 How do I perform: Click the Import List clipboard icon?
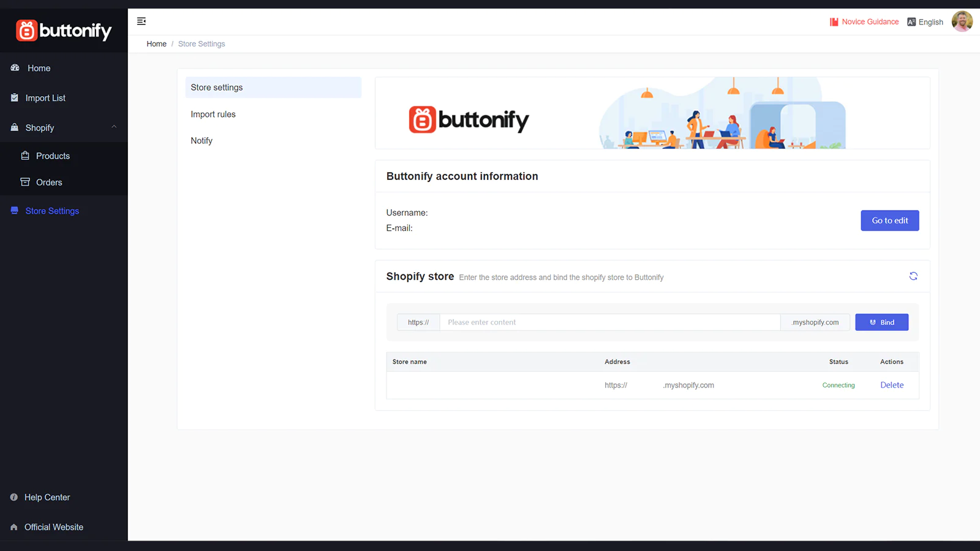[15, 98]
